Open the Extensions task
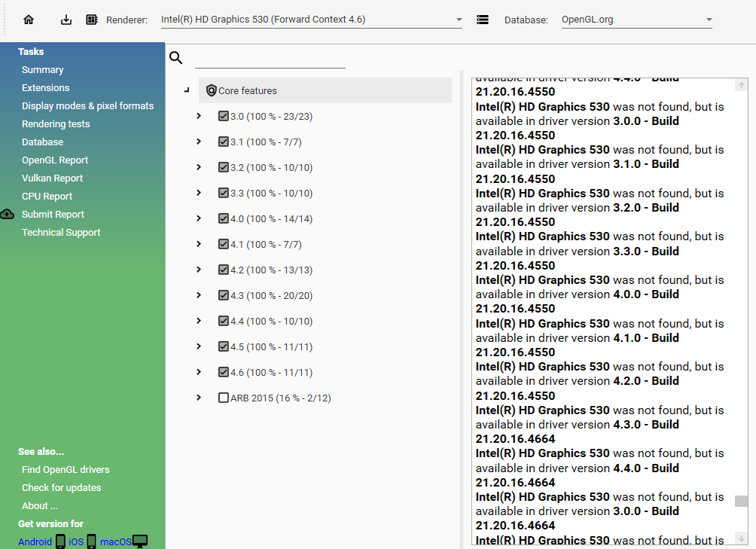Image resolution: width=756 pixels, height=549 pixels. coord(45,87)
